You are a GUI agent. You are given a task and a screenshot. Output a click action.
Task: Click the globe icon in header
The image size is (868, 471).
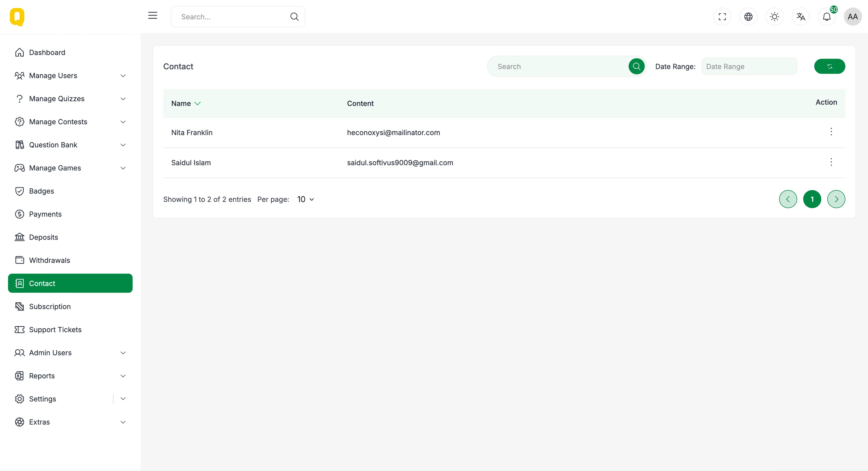pos(748,17)
